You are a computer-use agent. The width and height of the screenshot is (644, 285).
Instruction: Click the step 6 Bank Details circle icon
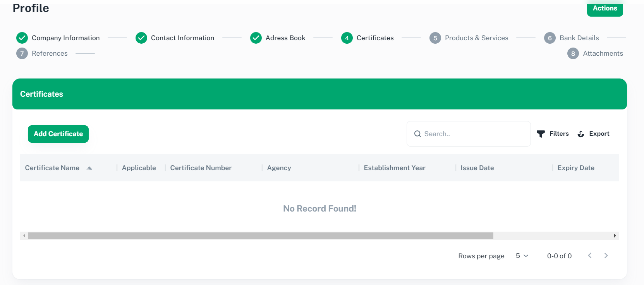550,38
